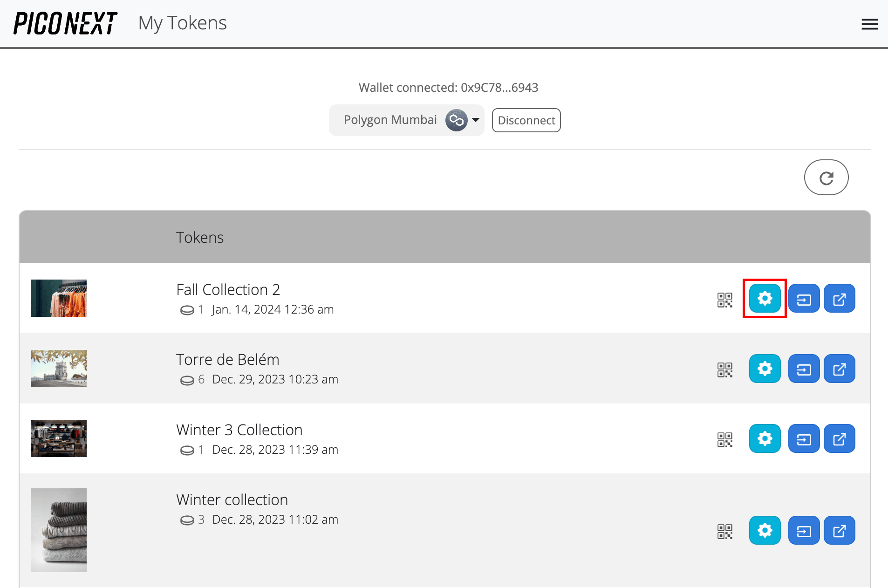The height and width of the screenshot is (588, 888).
Task: Click the Fall Collection 2 thumbnail image
Action: (58, 298)
